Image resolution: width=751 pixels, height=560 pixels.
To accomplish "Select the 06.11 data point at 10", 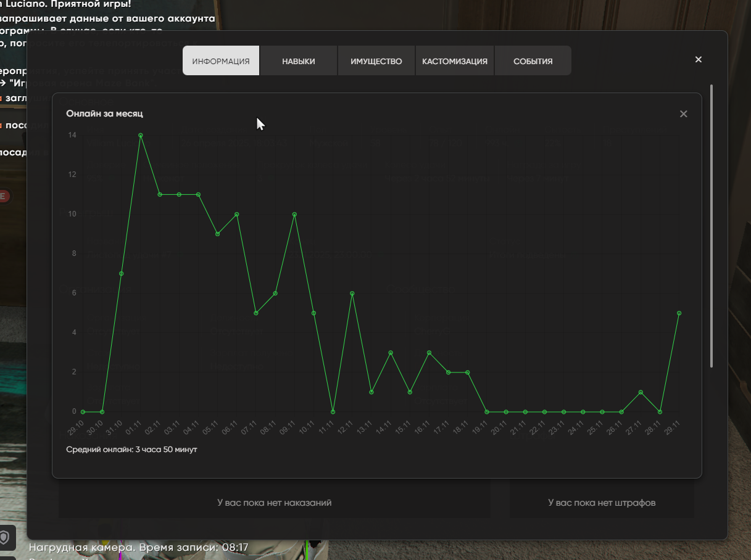I will [237, 214].
